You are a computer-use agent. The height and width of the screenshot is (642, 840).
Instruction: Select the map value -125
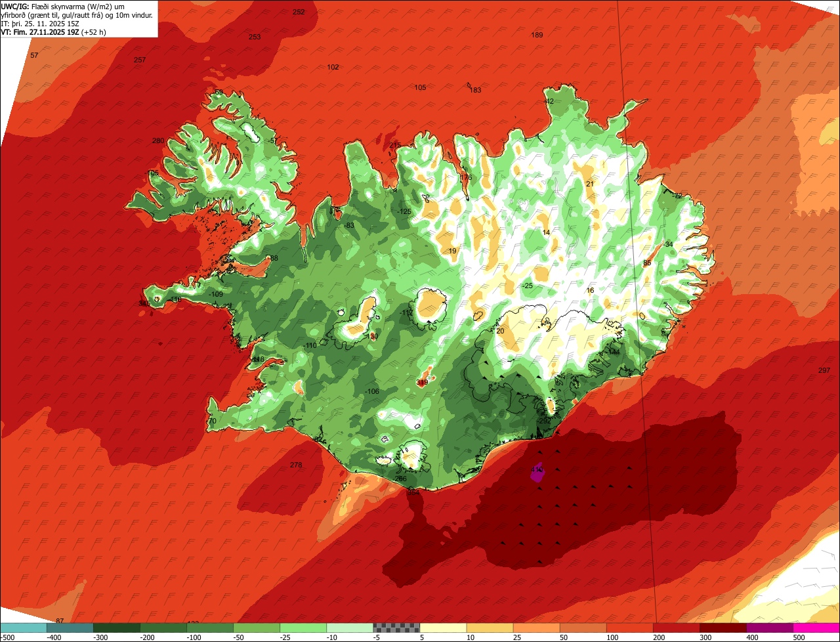click(x=404, y=211)
